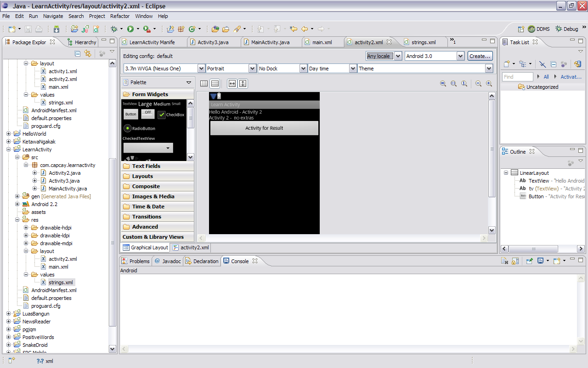
Task: Click Zoom In icon in layout editor
Action: point(489,84)
